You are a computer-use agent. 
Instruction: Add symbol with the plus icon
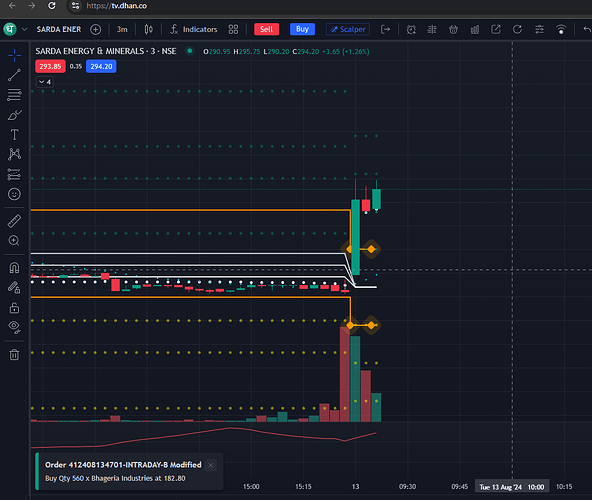click(x=96, y=29)
